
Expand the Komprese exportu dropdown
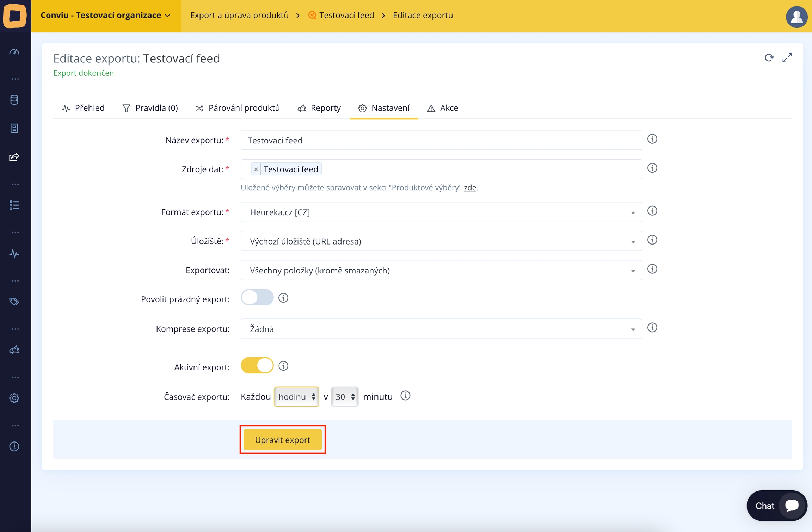441,329
